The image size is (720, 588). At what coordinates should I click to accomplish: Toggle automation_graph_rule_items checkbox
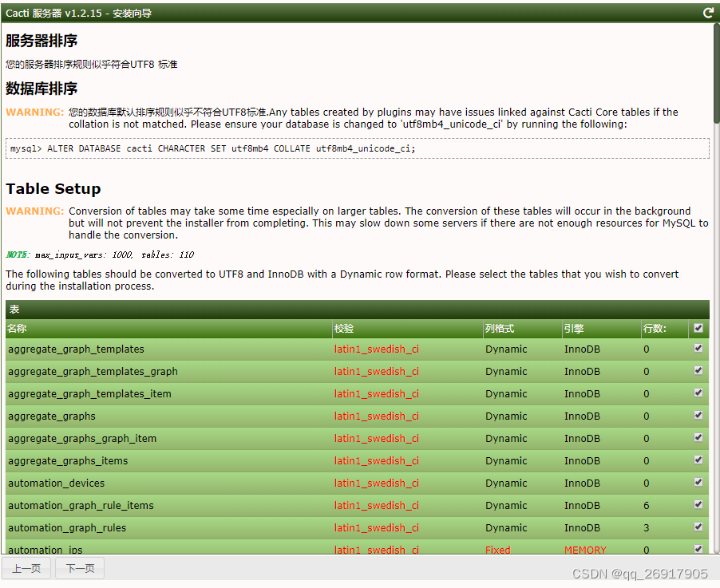coord(698,504)
